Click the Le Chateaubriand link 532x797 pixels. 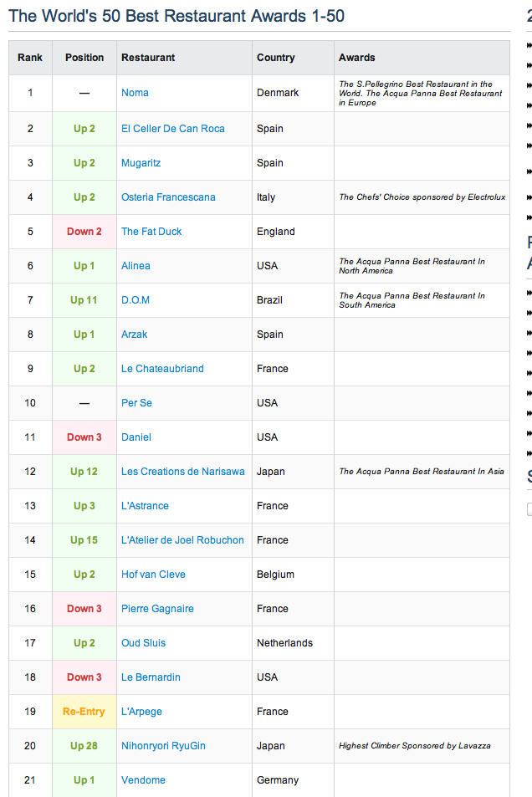(162, 369)
